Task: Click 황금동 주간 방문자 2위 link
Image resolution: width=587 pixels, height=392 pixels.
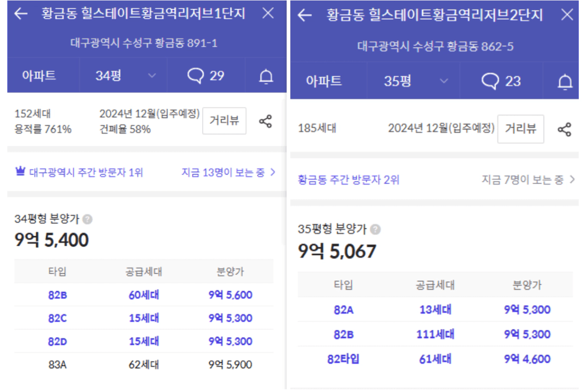Action: point(349,180)
